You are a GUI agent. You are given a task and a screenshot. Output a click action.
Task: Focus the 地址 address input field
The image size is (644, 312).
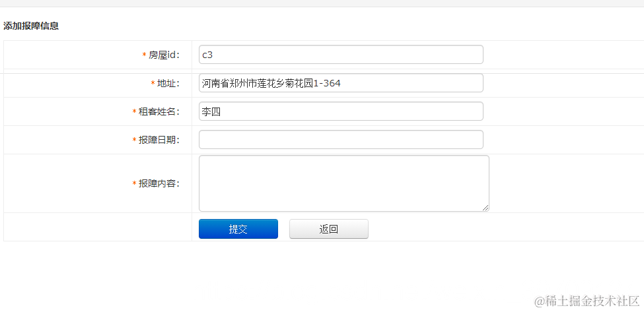(x=341, y=83)
